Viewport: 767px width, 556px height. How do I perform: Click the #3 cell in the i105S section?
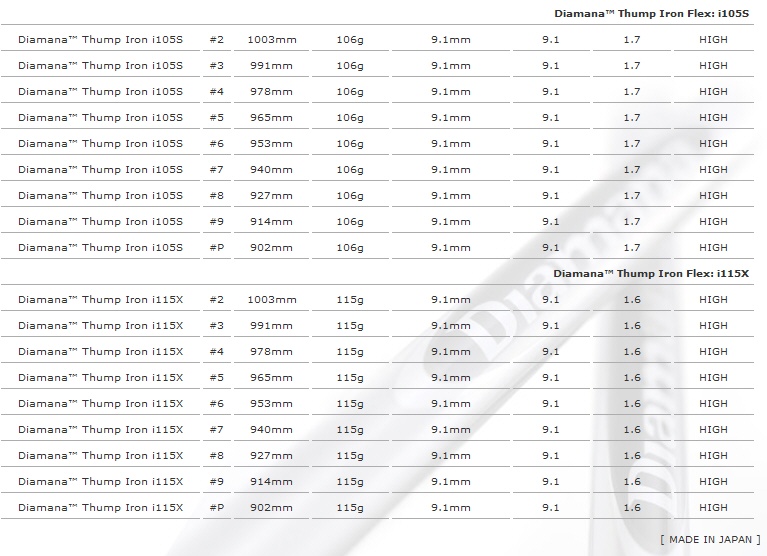point(217,66)
